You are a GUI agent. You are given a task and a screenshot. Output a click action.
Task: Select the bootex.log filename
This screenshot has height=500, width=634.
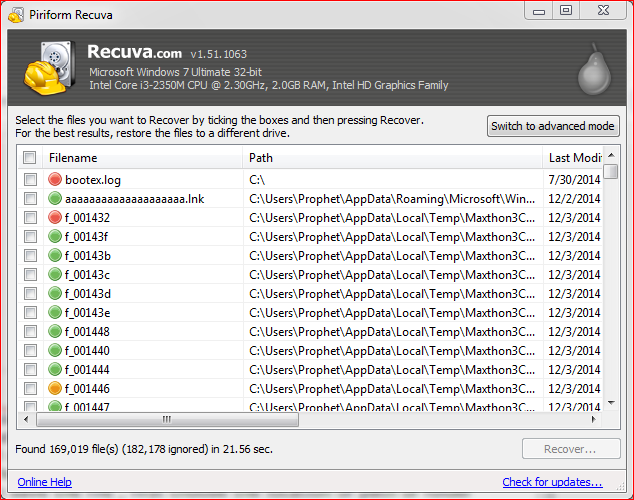point(93,179)
